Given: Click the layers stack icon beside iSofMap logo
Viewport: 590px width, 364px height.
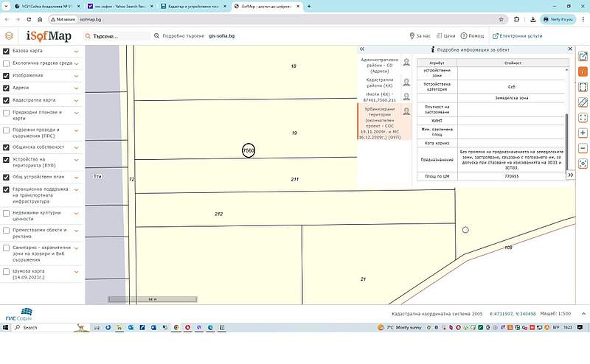Looking at the screenshot, I should pyautogui.click(x=9, y=35).
